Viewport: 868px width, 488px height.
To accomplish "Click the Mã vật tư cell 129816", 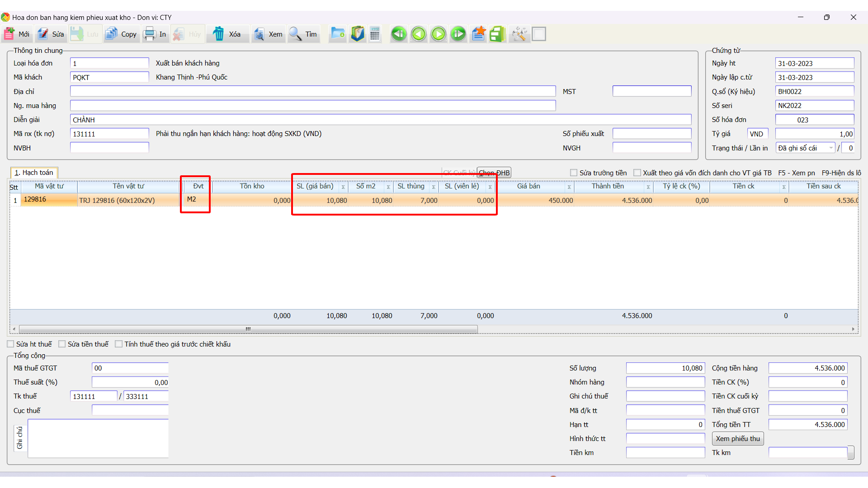I will pos(49,199).
